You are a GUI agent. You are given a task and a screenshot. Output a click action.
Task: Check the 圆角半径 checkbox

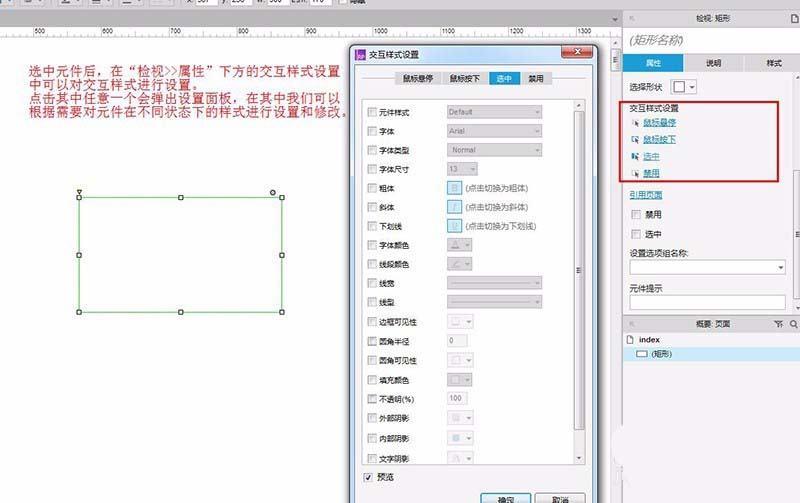pos(372,341)
